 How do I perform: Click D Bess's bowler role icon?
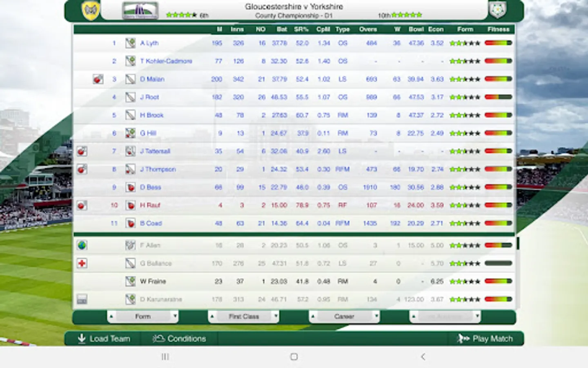(130, 187)
